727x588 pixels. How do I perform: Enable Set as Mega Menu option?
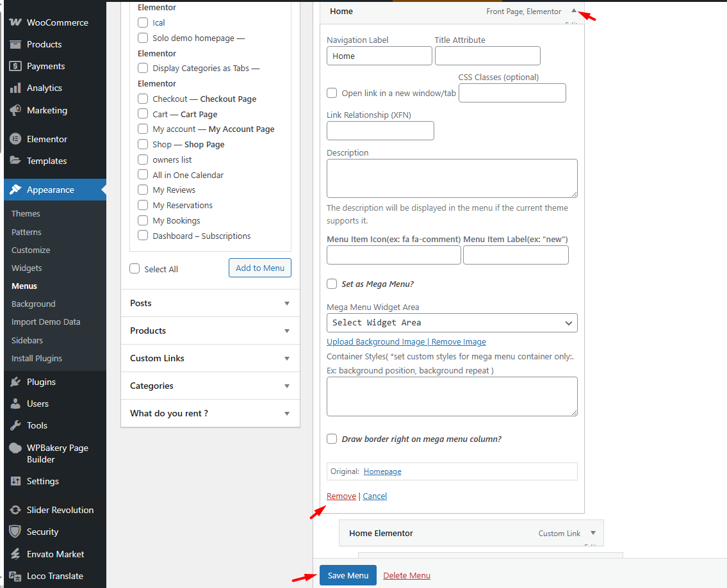[x=332, y=284]
